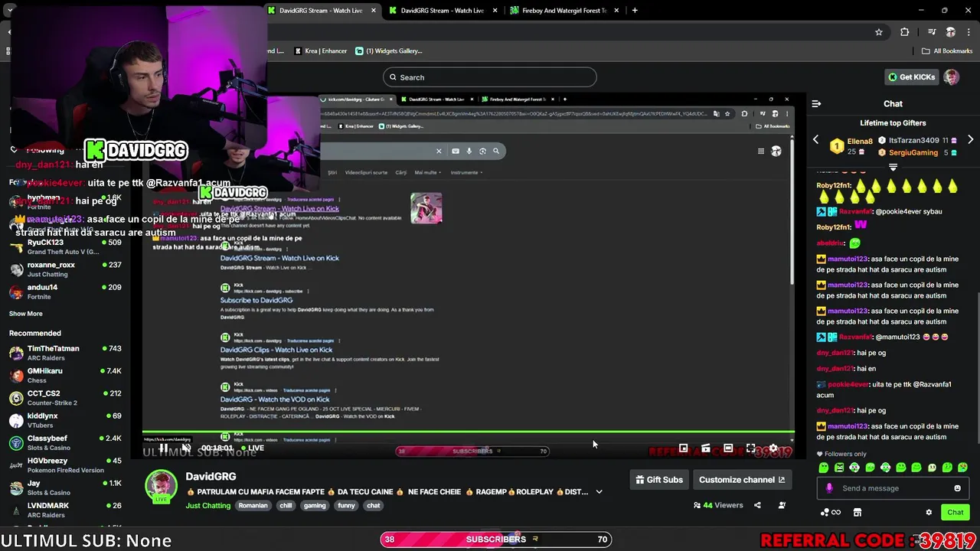980x551 pixels.
Task: Focus the Send a message field
Action: pos(893,488)
